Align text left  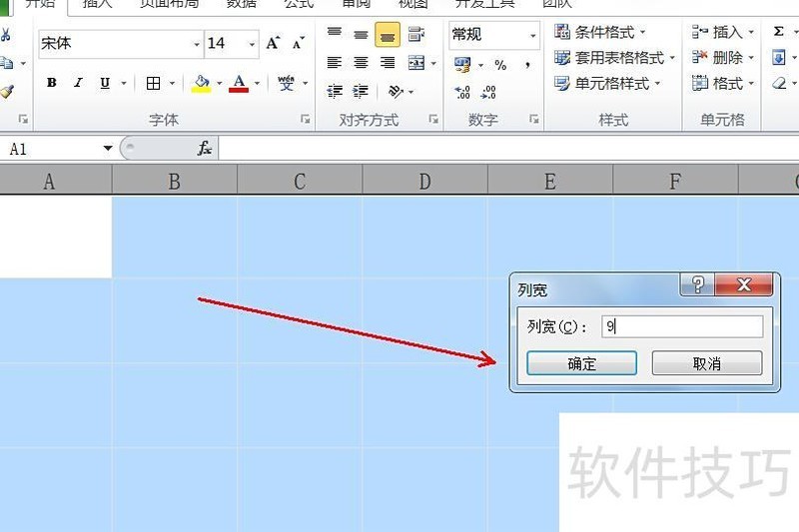point(335,63)
